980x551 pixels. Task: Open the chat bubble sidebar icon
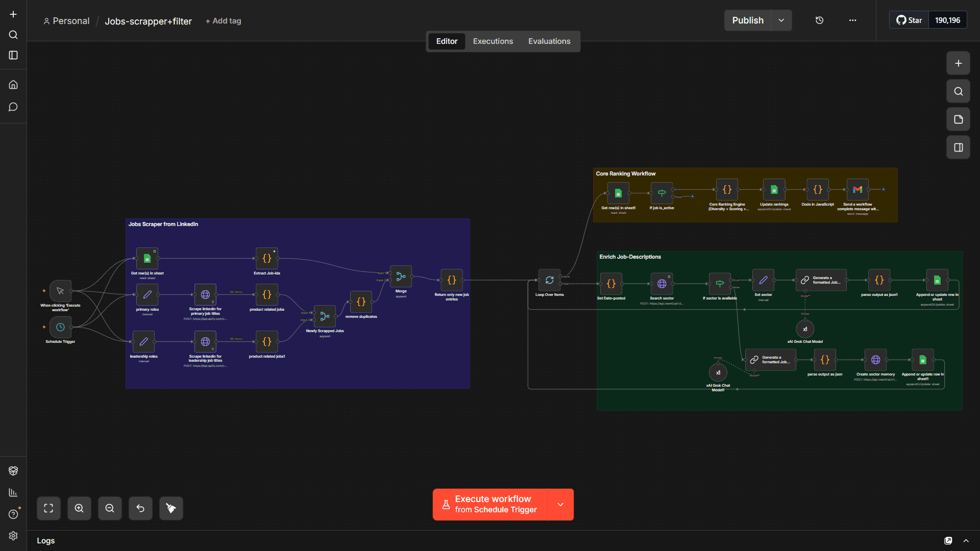tap(13, 107)
